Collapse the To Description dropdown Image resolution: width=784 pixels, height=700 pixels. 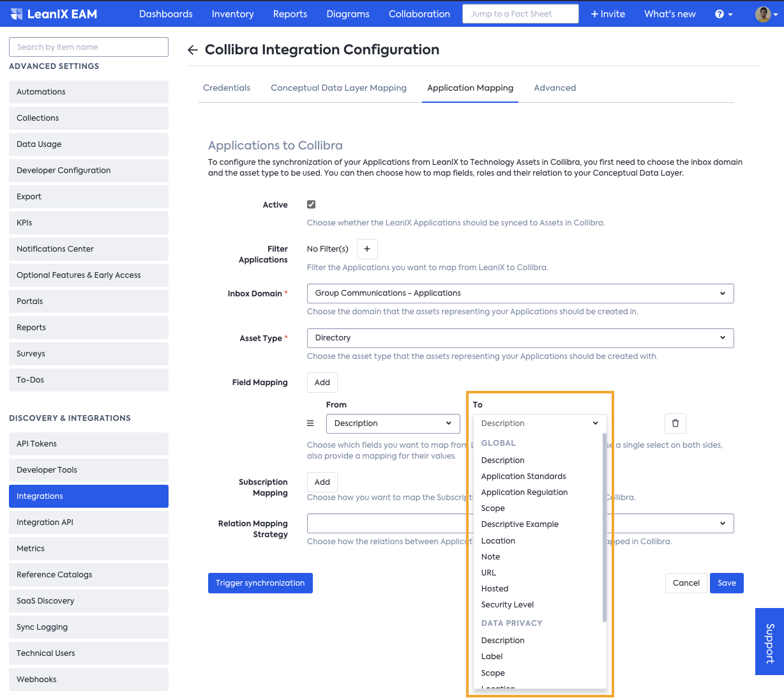pyautogui.click(x=540, y=423)
